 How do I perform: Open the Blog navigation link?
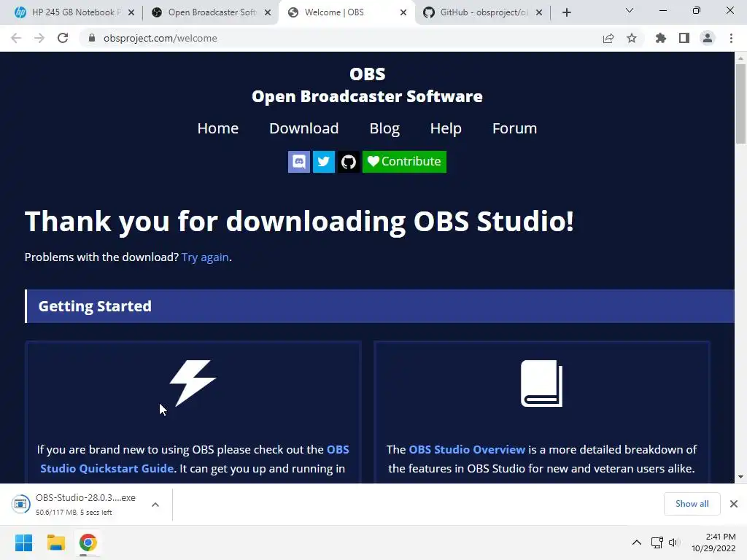pos(384,128)
